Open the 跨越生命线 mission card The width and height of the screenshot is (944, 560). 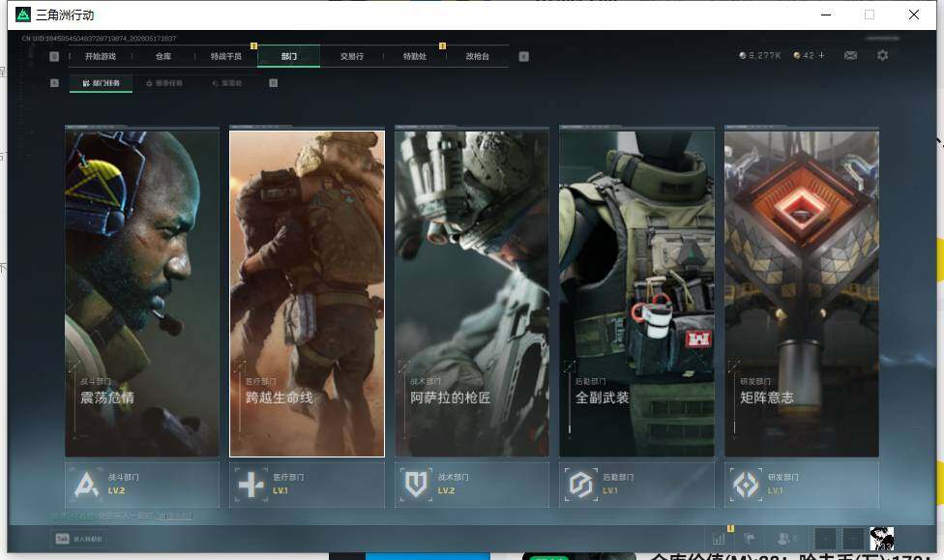tap(307, 293)
